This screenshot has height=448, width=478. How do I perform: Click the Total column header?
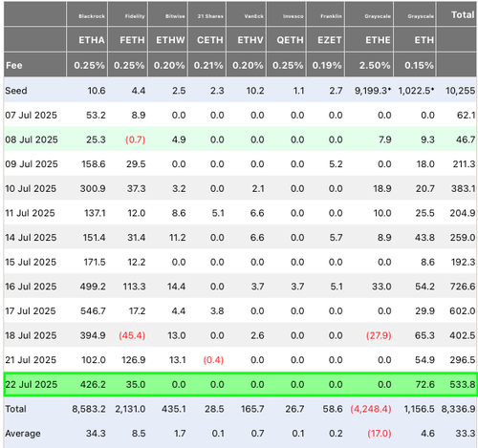click(x=463, y=15)
